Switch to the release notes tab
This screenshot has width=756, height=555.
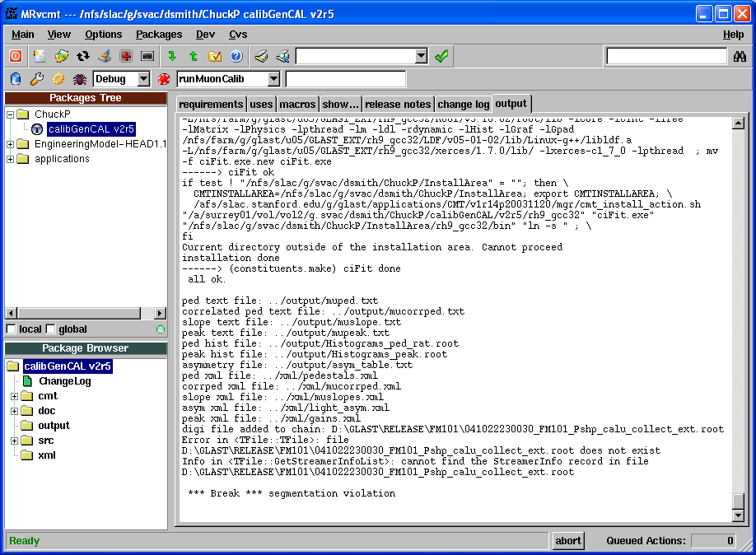pos(398,104)
